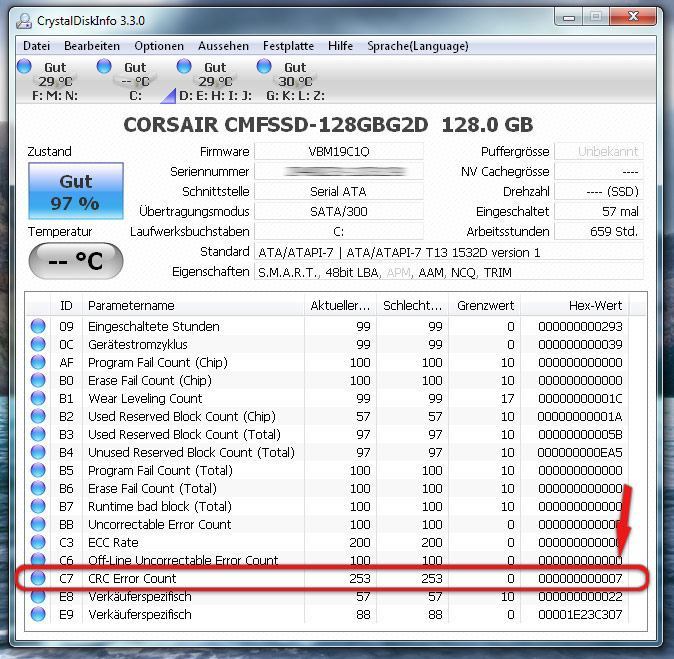Viewport: 674px width, 659px height.
Task: Click status orb of Program Fail Count (Chip)
Action: [x=38, y=362]
